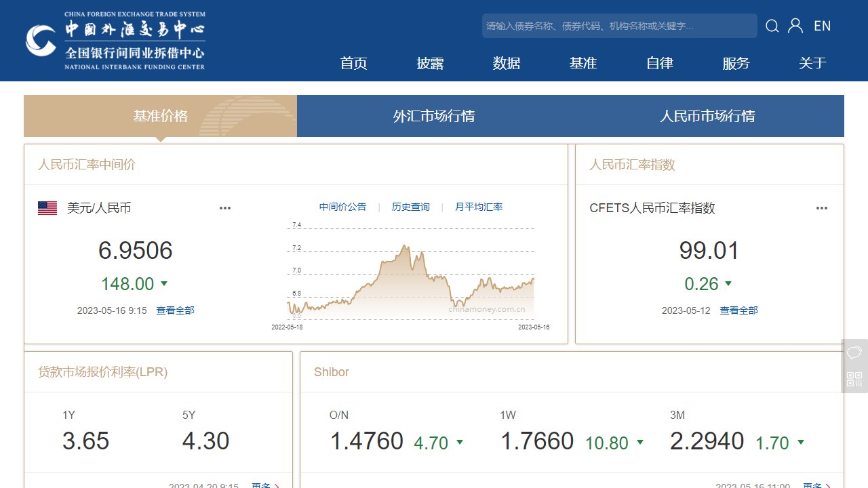Click the bond search input field
The height and width of the screenshot is (488, 868).
coord(619,26)
